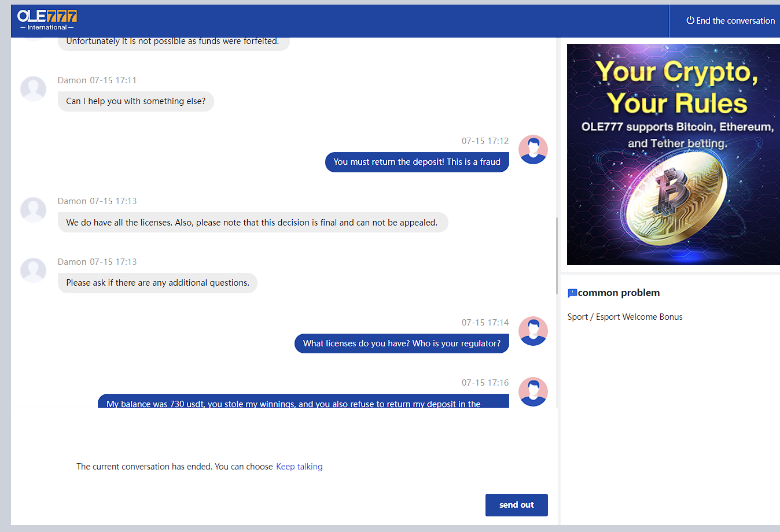Click "What licenses do you have?" message bubble
The image size is (780, 532).
tap(402, 343)
